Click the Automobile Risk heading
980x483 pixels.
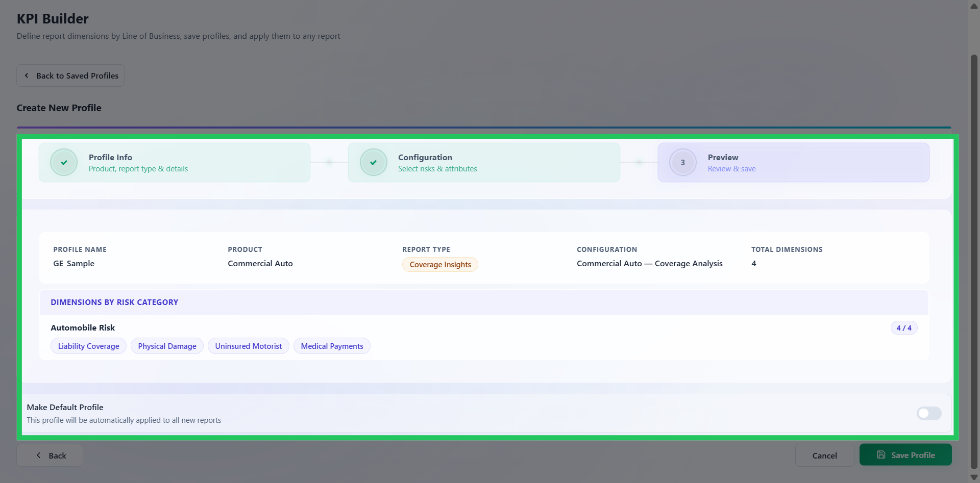[x=83, y=328]
